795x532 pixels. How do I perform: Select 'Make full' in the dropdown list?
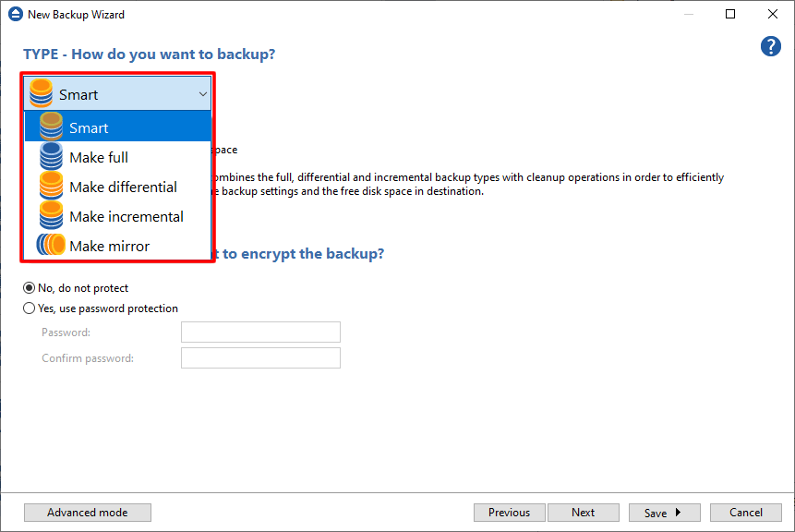[x=99, y=157]
